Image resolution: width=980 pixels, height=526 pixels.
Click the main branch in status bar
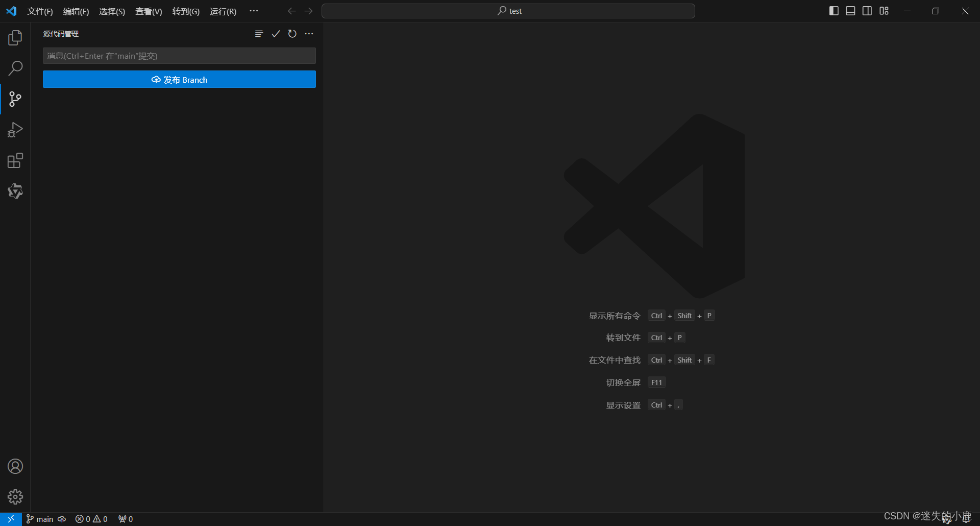tap(40, 519)
